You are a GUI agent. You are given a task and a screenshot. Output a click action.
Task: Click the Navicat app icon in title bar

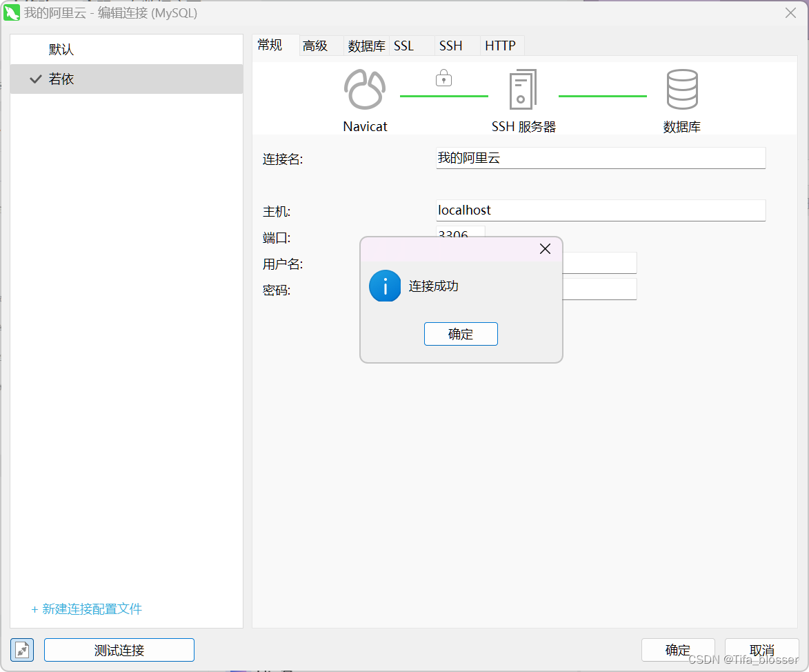11,13
